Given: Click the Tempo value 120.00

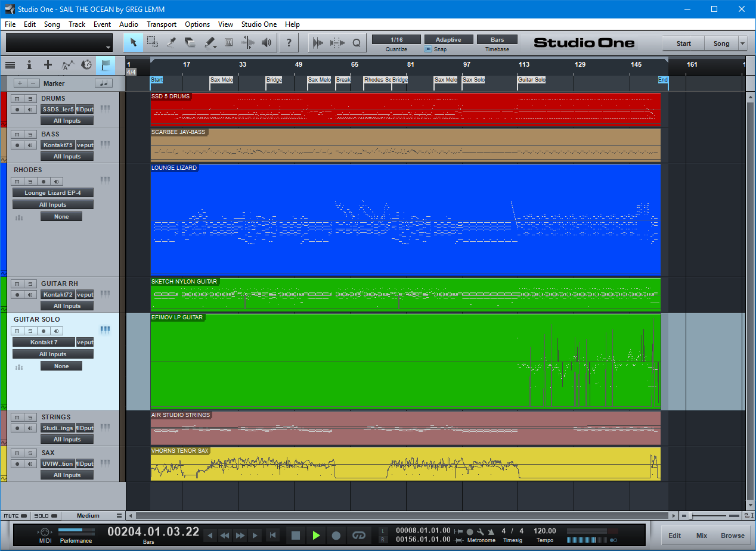Looking at the screenshot, I should pos(545,531).
